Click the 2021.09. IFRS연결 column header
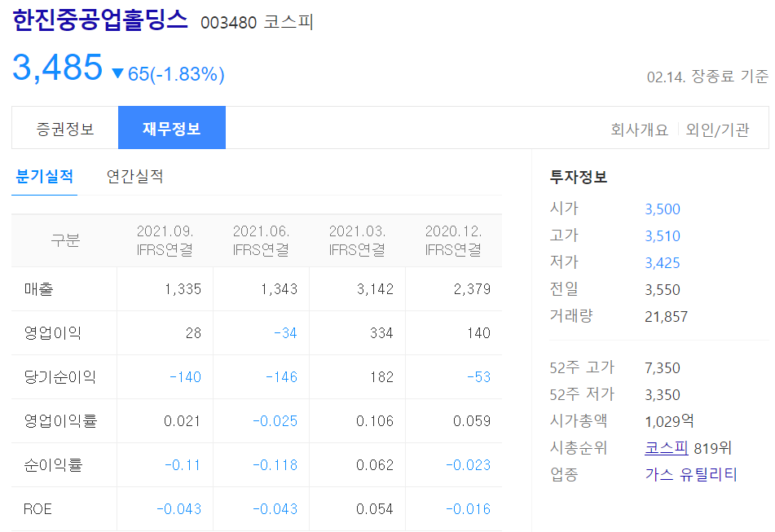Screen dimensions: 775x532 tap(165, 240)
